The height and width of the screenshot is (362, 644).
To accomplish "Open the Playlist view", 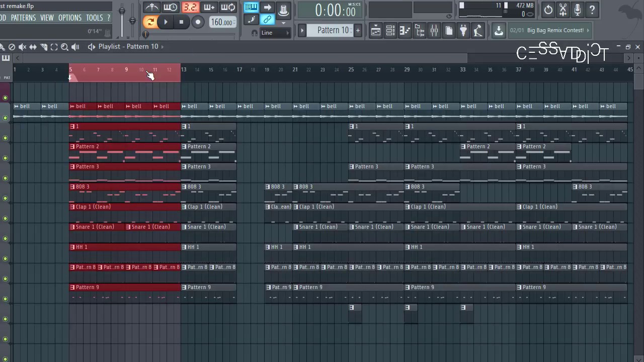I will [x=375, y=31].
